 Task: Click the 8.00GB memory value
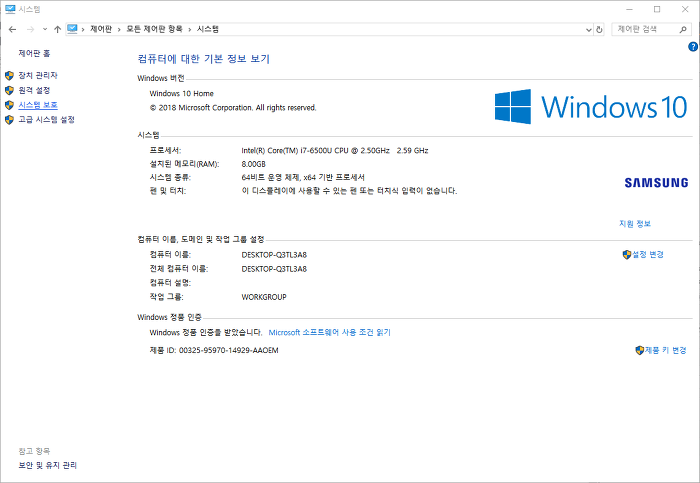254,164
